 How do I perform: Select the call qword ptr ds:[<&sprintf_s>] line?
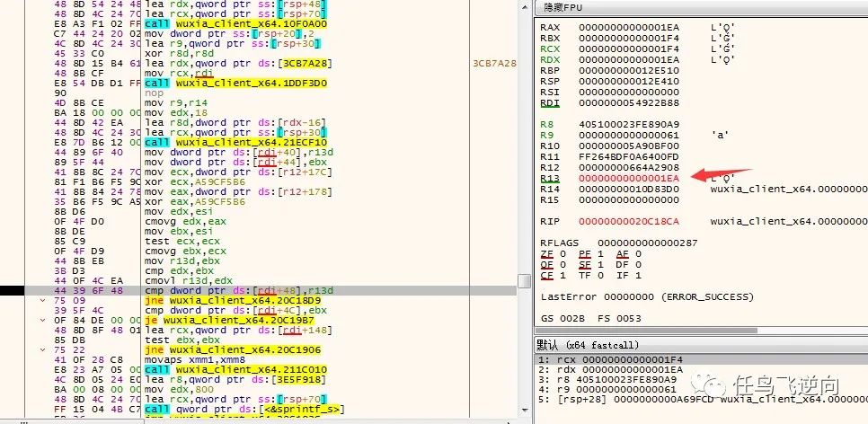coord(244,410)
